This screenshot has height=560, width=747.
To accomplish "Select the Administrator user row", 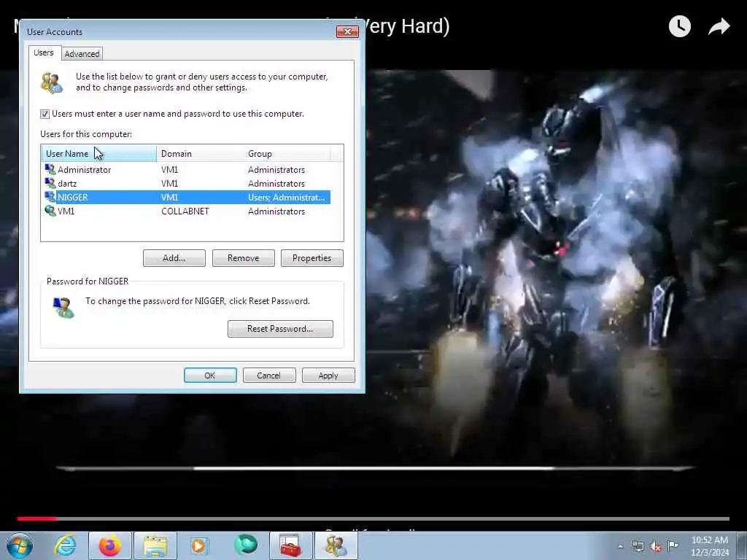I will [186, 169].
